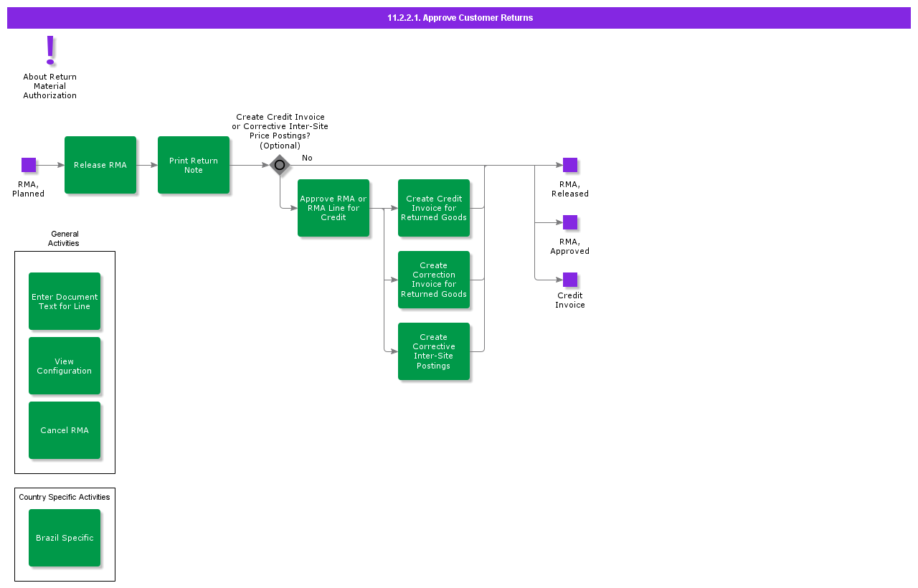Open the Brazil Specific activity
This screenshot has height=588, width=918.
click(x=65, y=538)
